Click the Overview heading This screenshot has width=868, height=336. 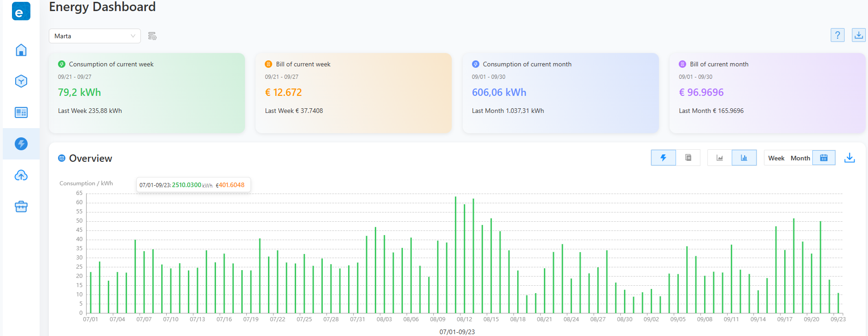(91, 158)
